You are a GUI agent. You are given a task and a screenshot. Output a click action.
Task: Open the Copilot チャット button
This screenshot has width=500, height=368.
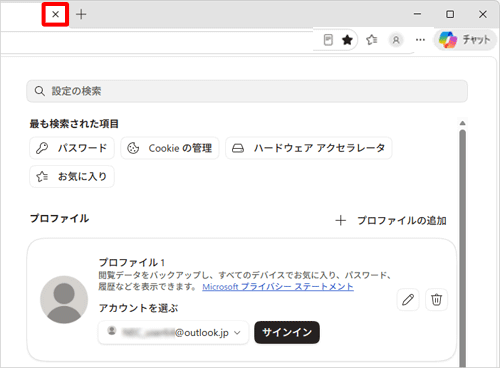pos(465,40)
